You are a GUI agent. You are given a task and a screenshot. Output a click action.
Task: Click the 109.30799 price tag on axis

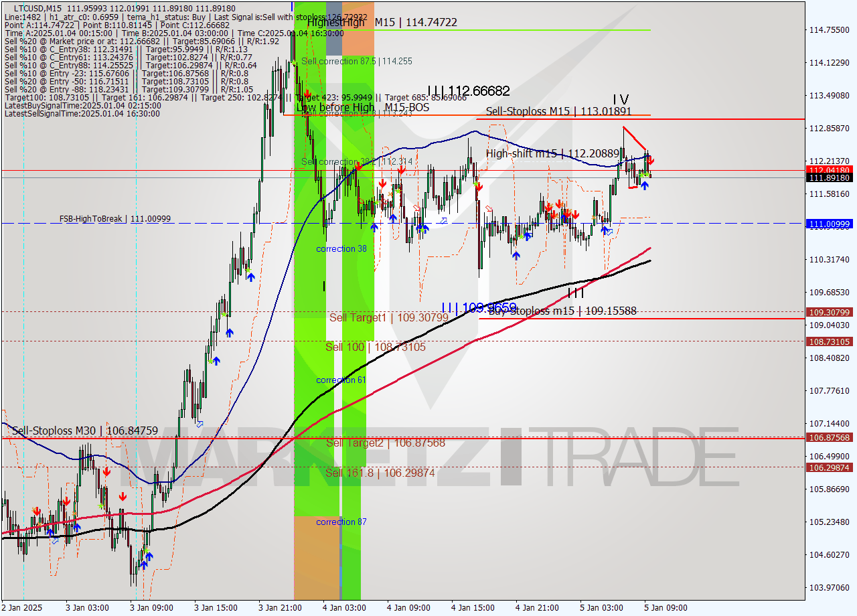coord(830,312)
